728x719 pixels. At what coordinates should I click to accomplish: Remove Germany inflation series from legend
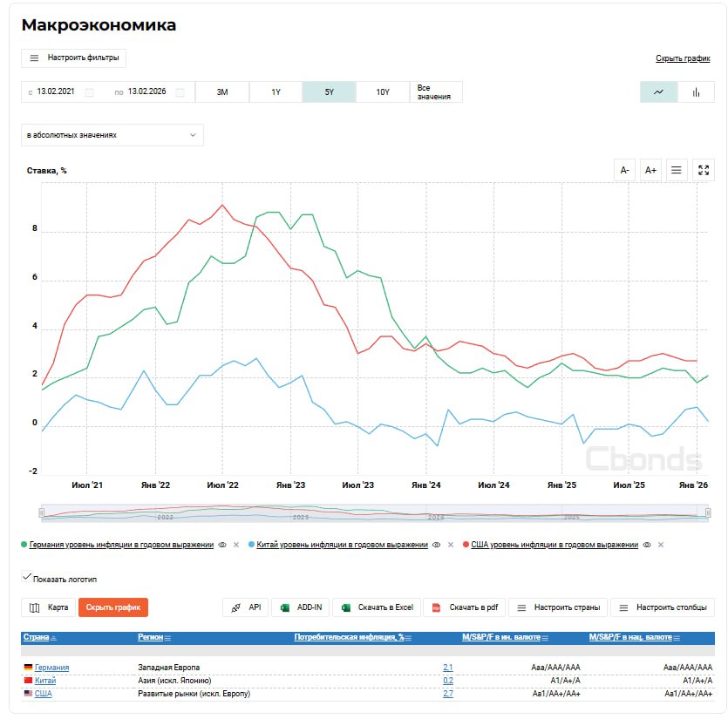click(x=236, y=545)
